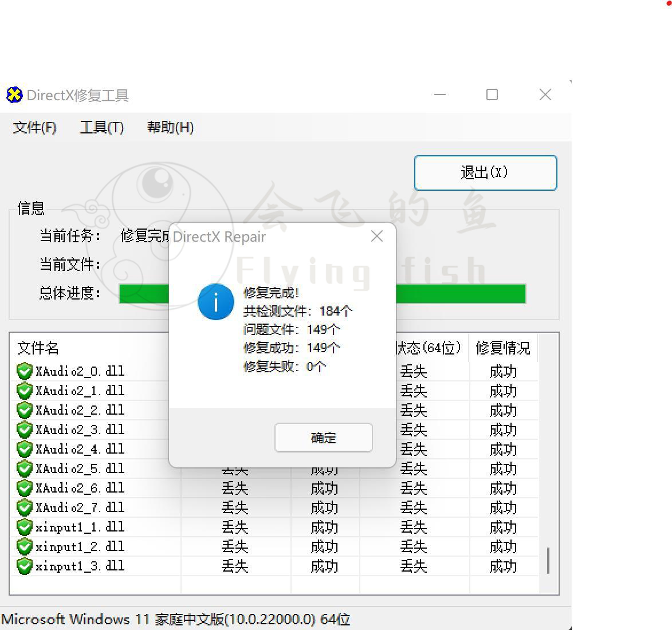Click the 当前任务 label
This screenshot has height=630, width=672.
tap(70, 236)
